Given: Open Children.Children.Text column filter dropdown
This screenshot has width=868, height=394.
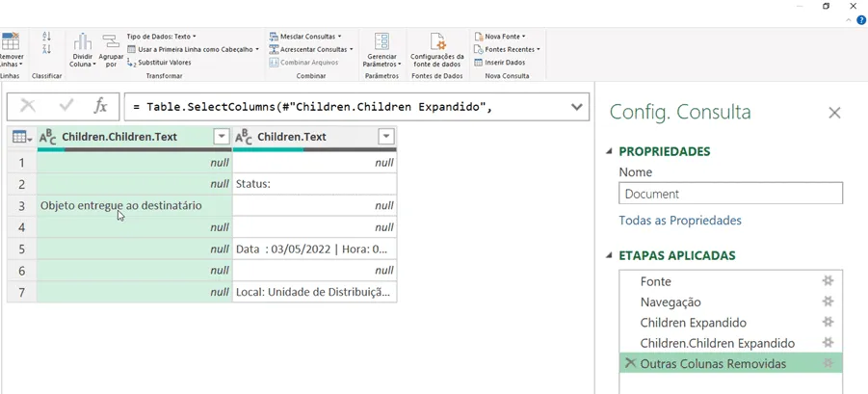Looking at the screenshot, I should [221, 137].
